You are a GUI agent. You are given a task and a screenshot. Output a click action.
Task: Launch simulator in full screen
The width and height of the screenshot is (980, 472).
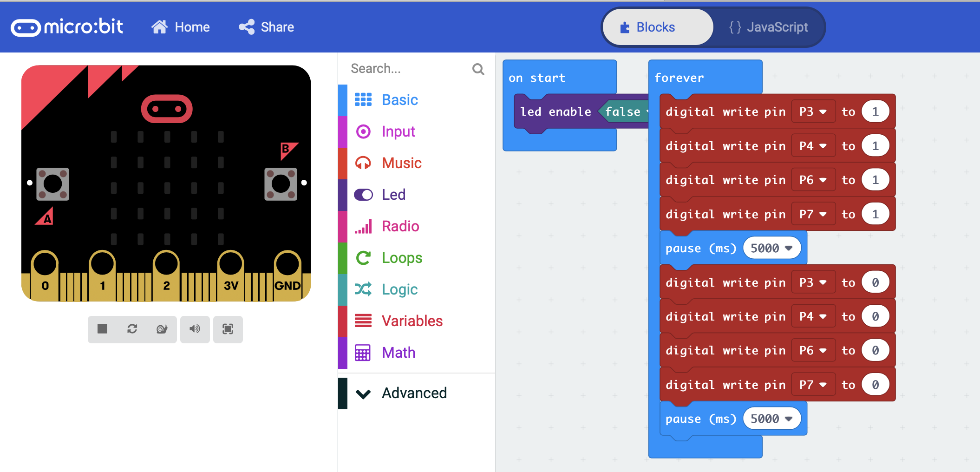pos(228,329)
